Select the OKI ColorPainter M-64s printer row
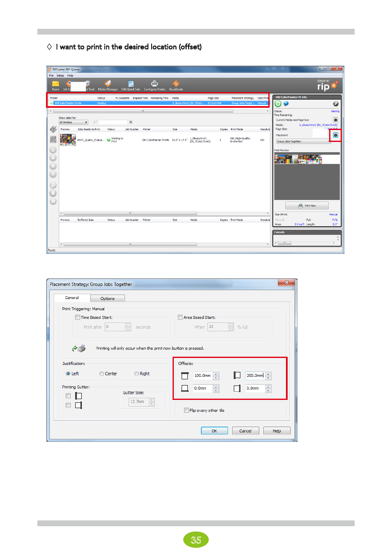 158,103
